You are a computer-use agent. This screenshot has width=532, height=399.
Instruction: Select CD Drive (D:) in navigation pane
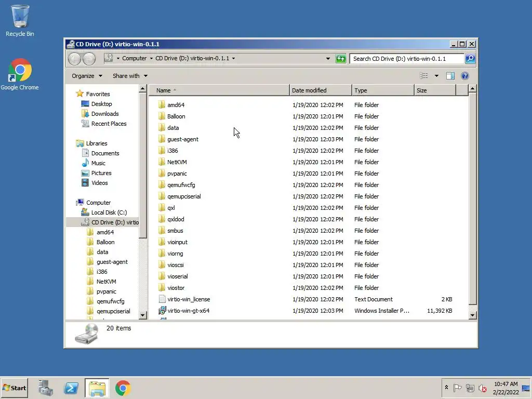103,222
